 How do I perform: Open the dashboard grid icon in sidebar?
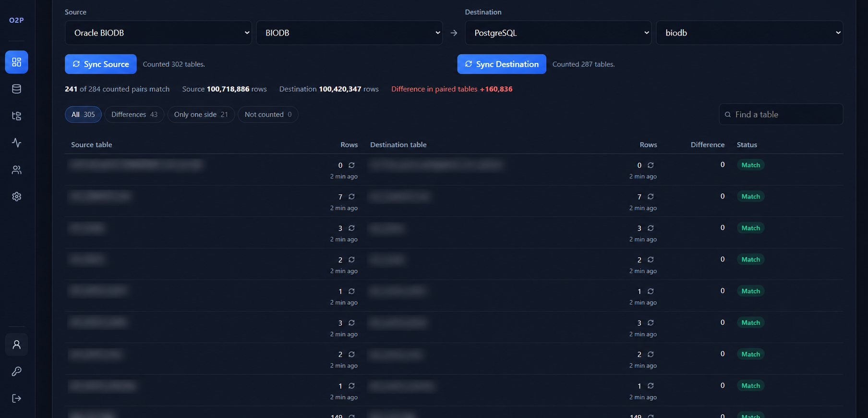pyautogui.click(x=16, y=62)
